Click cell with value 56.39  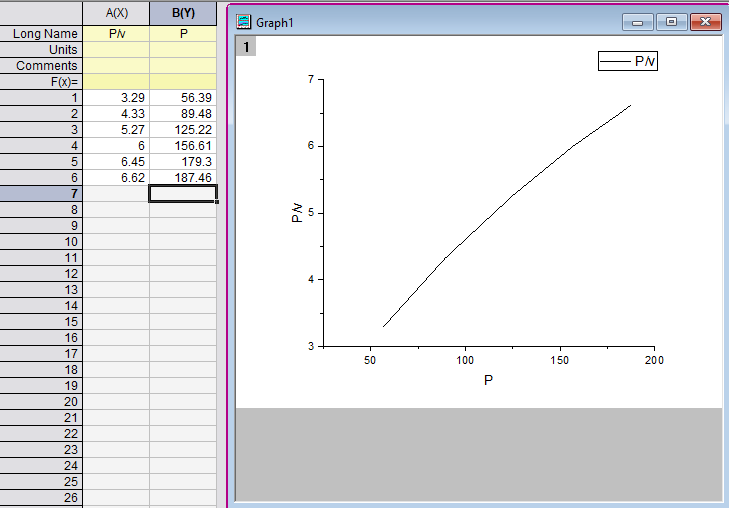point(183,98)
